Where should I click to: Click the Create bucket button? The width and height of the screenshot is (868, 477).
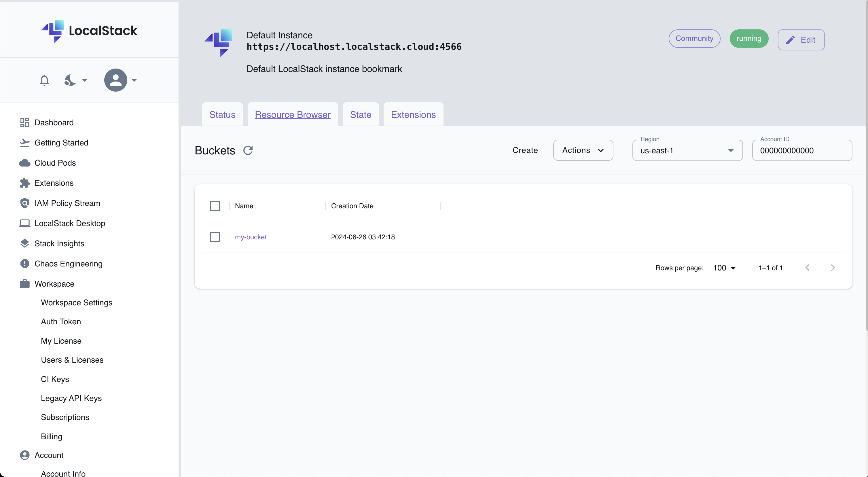(x=525, y=150)
